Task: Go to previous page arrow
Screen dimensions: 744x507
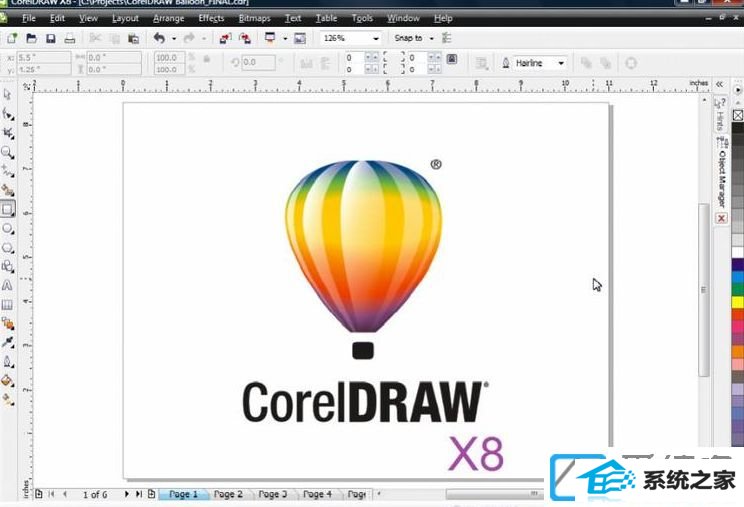Action: click(65, 494)
